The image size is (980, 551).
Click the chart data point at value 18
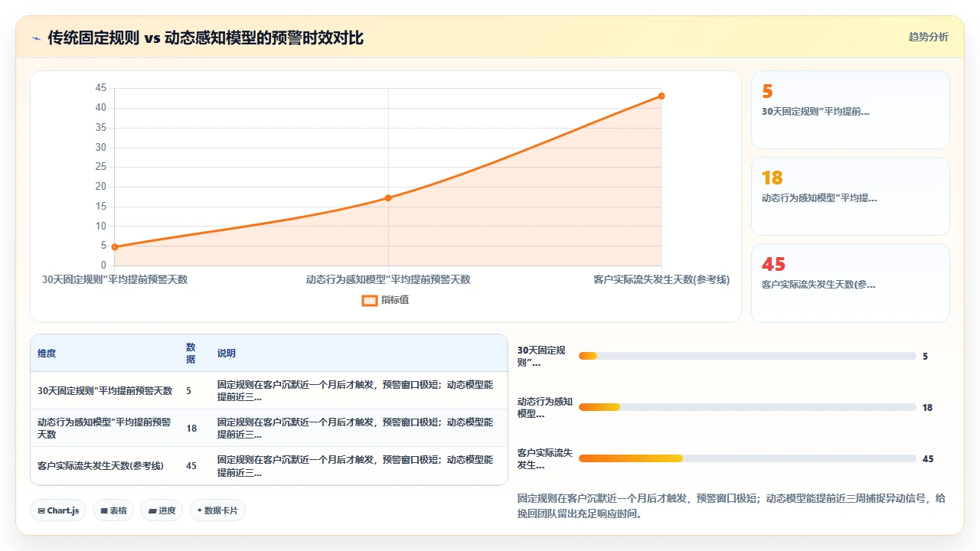tap(388, 197)
